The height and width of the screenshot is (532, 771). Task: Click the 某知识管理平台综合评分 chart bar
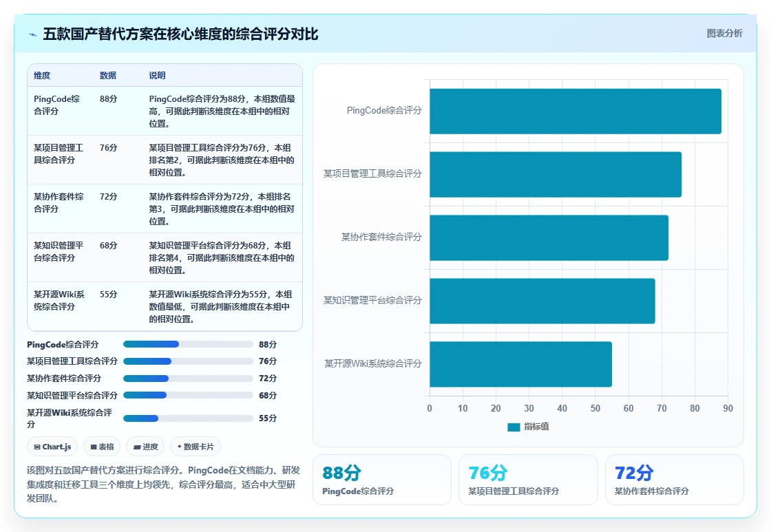coord(542,301)
